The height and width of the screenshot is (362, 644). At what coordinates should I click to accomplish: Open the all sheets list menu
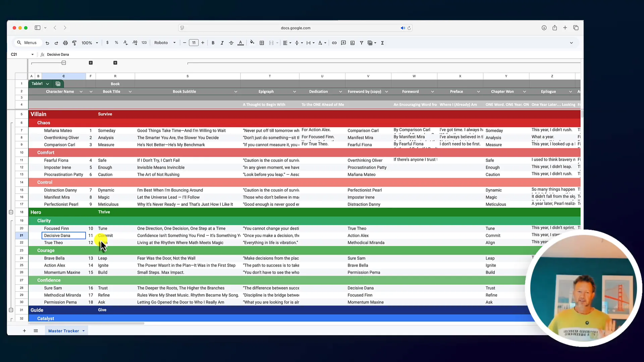[x=36, y=331]
